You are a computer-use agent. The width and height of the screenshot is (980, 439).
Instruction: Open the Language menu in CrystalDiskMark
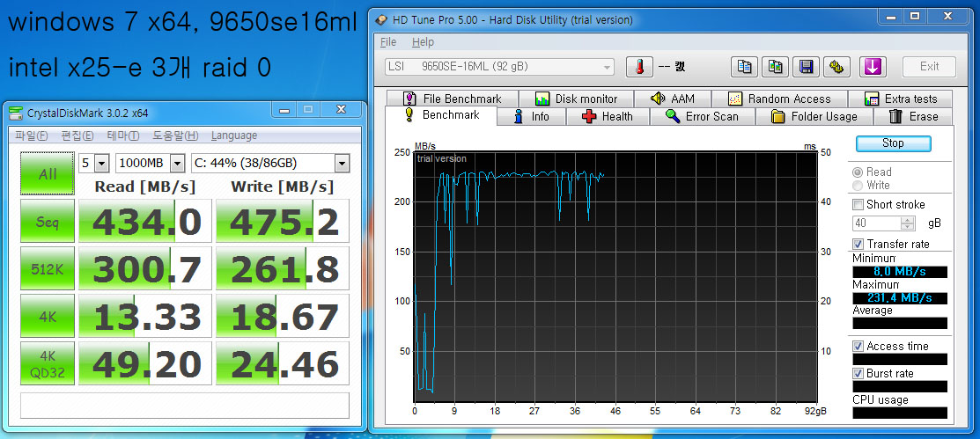tap(234, 135)
